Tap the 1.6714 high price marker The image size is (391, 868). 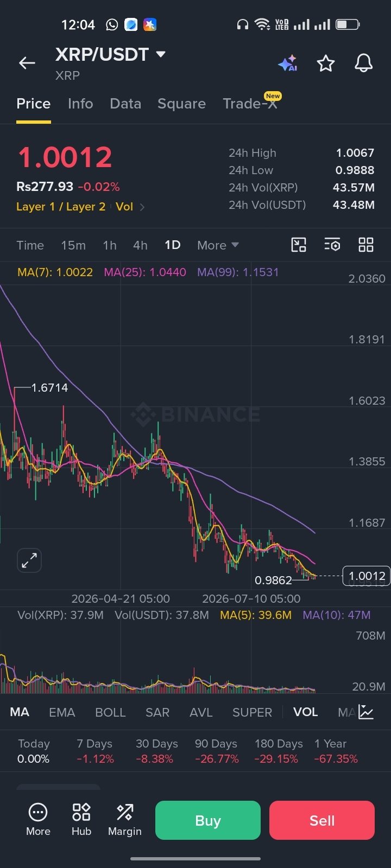49,387
